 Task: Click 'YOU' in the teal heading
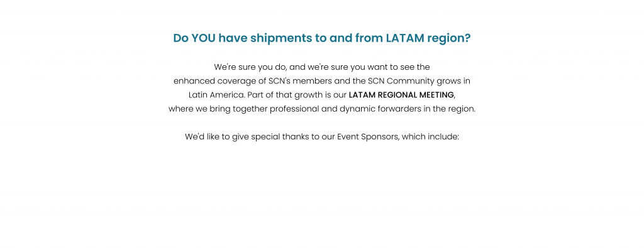tap(203, 38)
